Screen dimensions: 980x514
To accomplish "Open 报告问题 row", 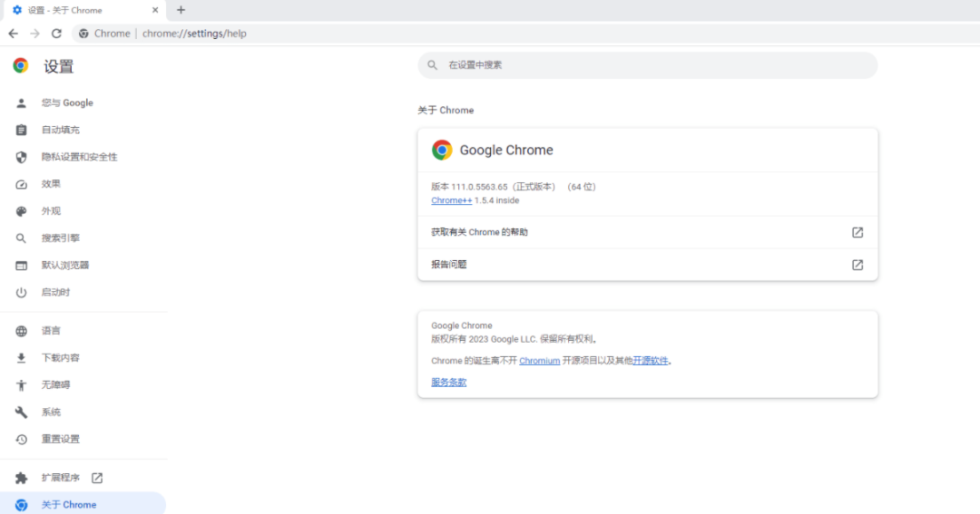I will pyautogui.click(x=648, y=265).
